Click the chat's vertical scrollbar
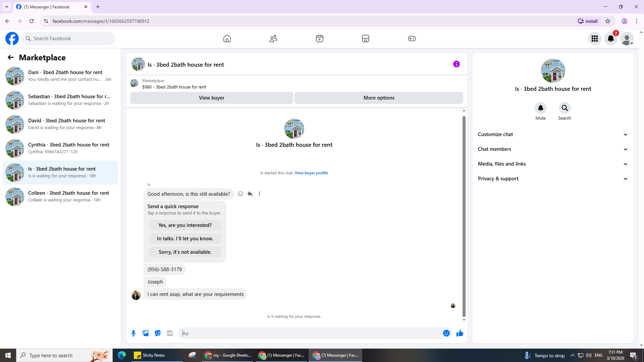Screen dimensions: 644x362 [x=464, y=216]
